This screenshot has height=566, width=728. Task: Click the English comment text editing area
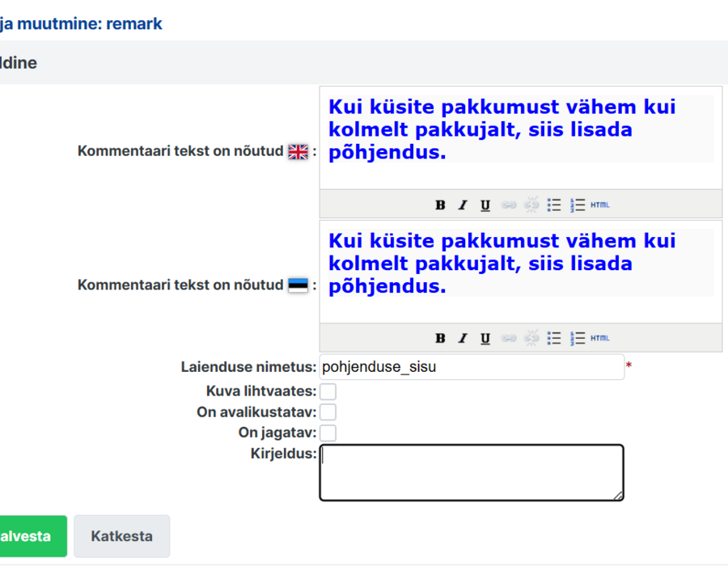pos(521,137)
